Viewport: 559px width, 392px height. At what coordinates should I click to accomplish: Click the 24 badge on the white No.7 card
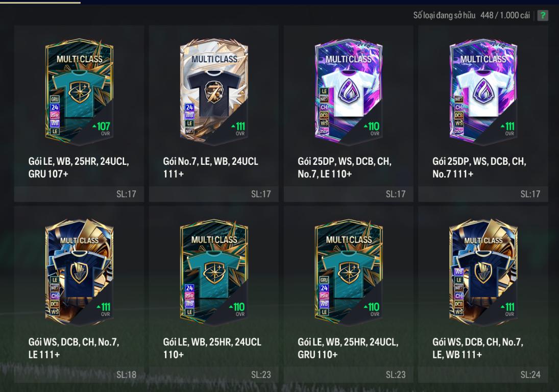[x=189, y=107]
